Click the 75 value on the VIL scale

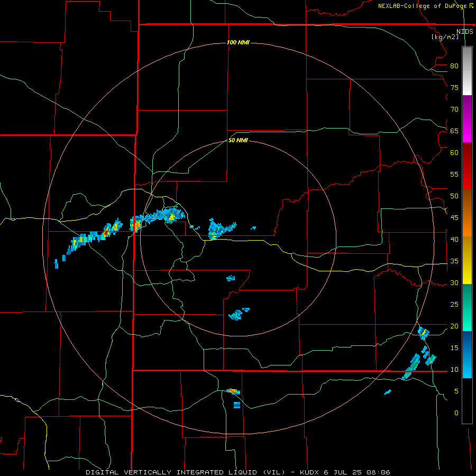coord(454,87)
